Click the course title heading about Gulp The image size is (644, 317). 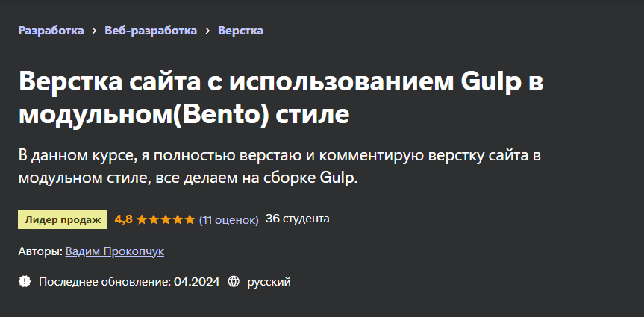click(x=281, y=98)
